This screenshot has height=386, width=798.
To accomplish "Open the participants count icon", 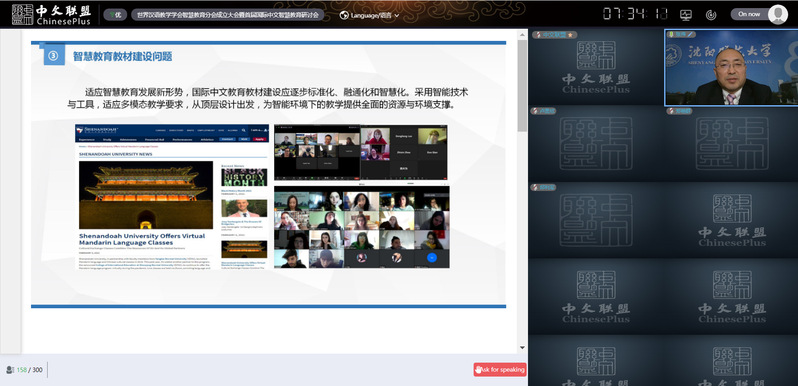I will coord(10,370).
